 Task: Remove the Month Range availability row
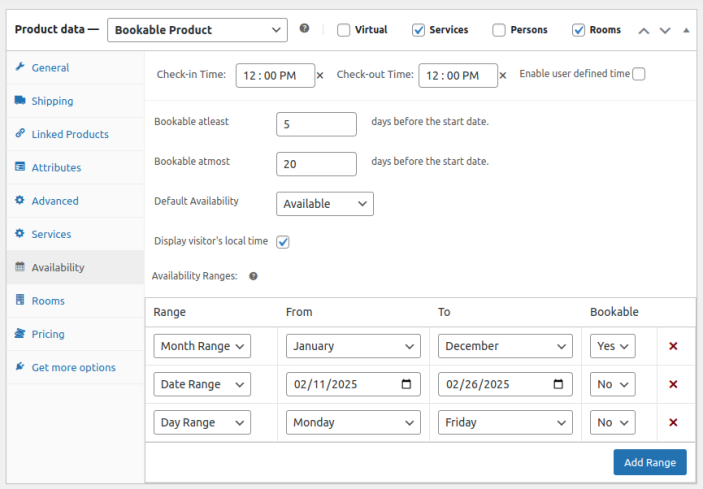click(673, 346)
